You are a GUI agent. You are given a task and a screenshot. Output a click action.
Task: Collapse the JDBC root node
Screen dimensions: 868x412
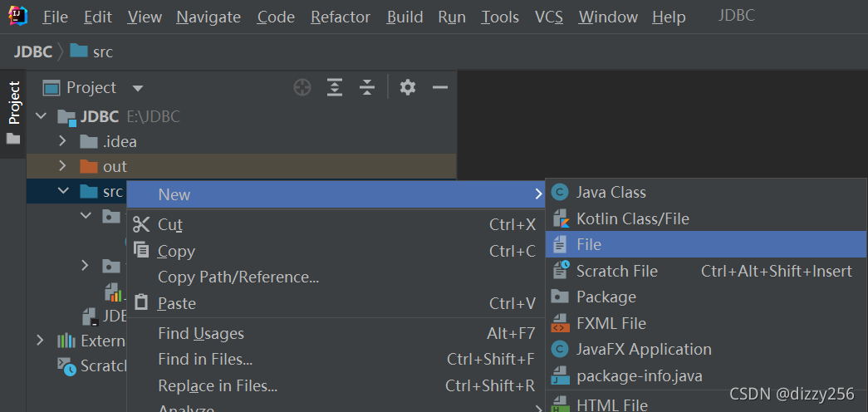tap(41, 116)
